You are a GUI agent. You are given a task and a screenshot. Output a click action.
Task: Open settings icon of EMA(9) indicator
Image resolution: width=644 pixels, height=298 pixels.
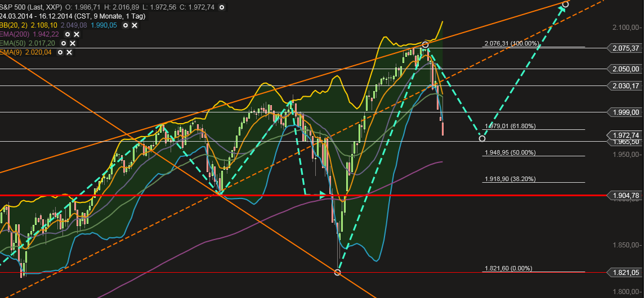[x=60, y=52]
